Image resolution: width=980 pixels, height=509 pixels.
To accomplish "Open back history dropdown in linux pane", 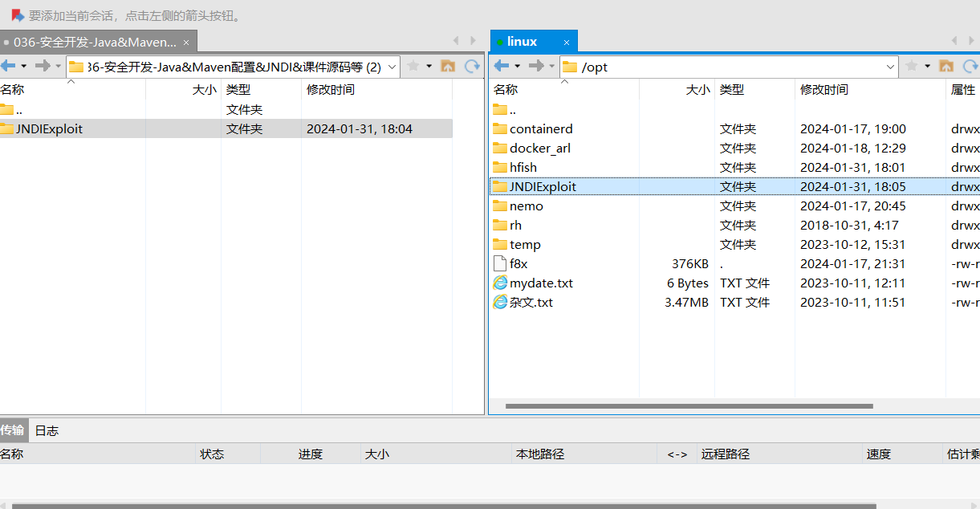I will coord(517,66).
